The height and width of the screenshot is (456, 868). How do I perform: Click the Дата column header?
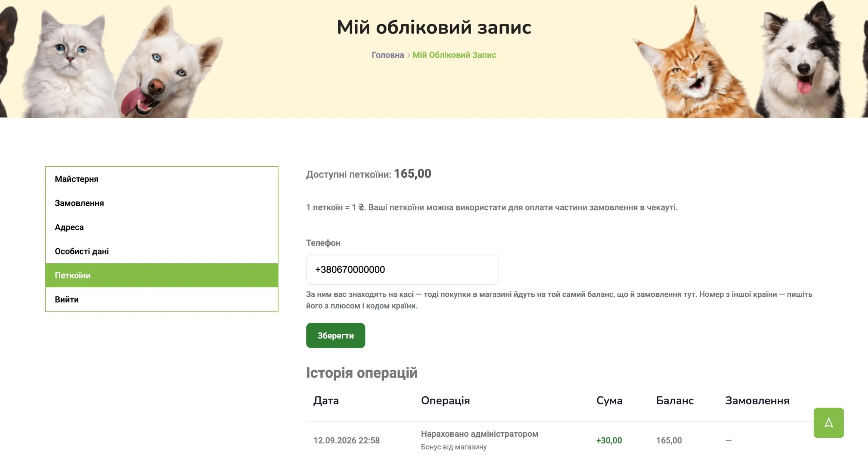[x=326, y=400]
